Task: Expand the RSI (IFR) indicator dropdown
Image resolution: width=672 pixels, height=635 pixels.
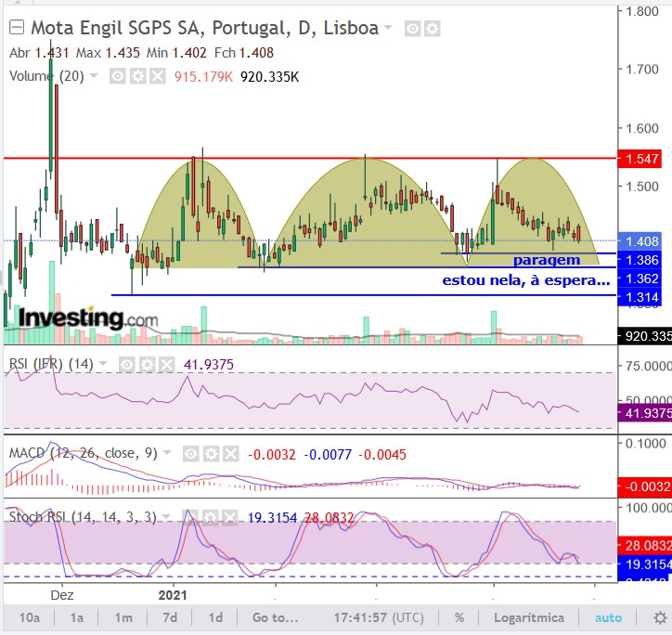Action: coord(103,364)
